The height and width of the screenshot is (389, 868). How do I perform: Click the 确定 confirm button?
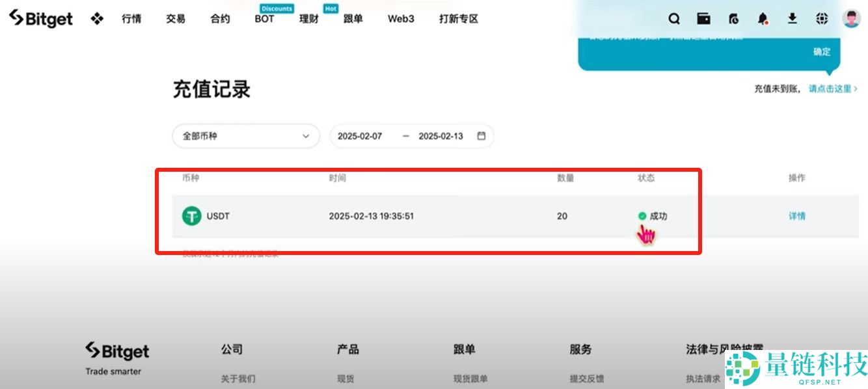(822, 51)
